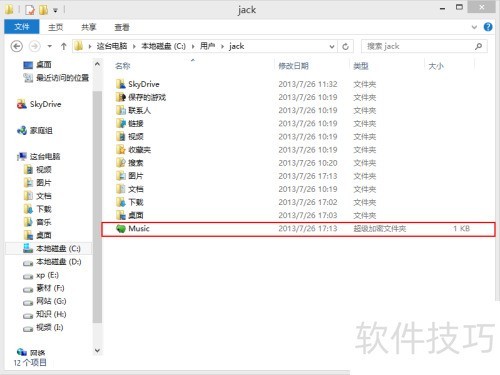Switch to the 主页 ribbon tab
The width and height of the screenshot is (500, 375).
[x=55, y=27]
